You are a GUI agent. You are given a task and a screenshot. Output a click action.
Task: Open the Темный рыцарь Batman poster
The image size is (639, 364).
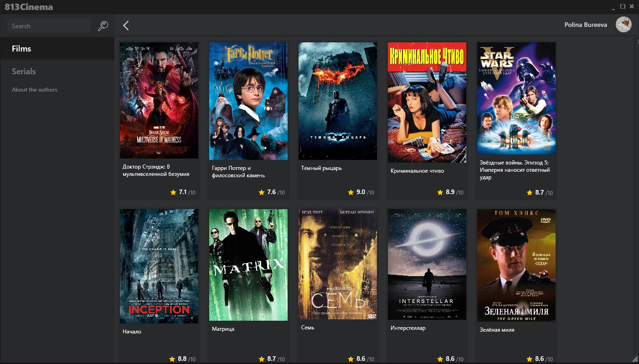pos(338,101)
